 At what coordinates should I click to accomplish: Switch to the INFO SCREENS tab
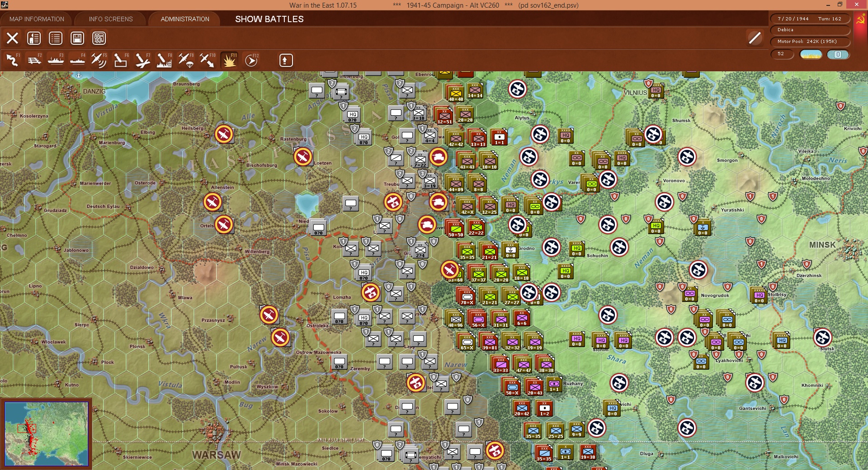(x=111, y=19)
